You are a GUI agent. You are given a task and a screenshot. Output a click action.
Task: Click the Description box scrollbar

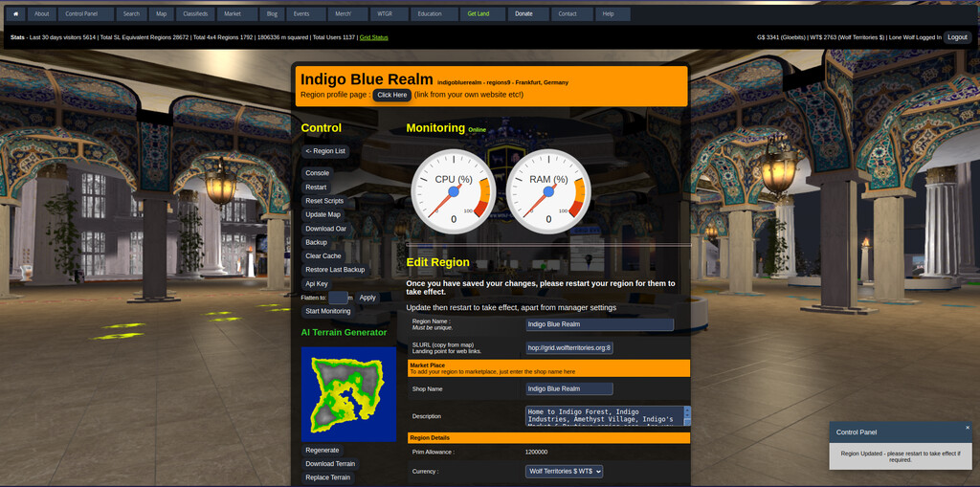686,415
